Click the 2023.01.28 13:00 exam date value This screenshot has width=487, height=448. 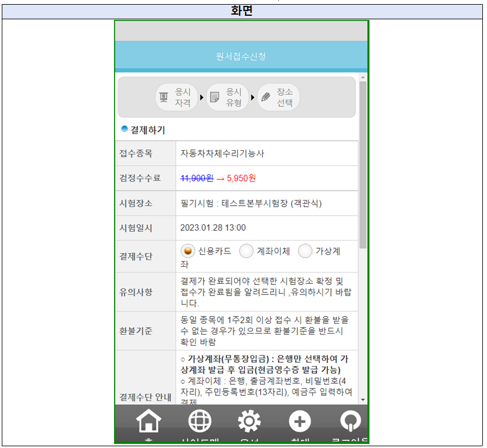tap(213, 228)
